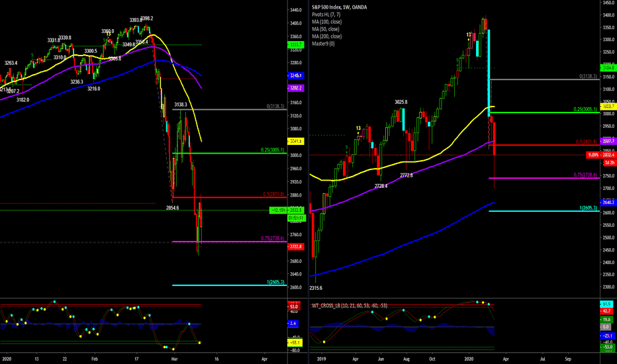Click the purple 2887.7 price label
This screenshot has width=617, height=364.
tap(608, 141)
